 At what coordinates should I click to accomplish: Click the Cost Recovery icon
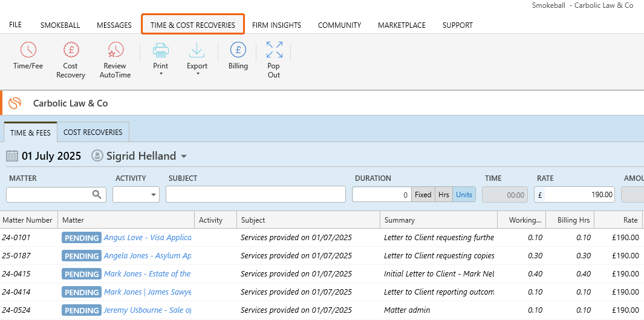71,50
